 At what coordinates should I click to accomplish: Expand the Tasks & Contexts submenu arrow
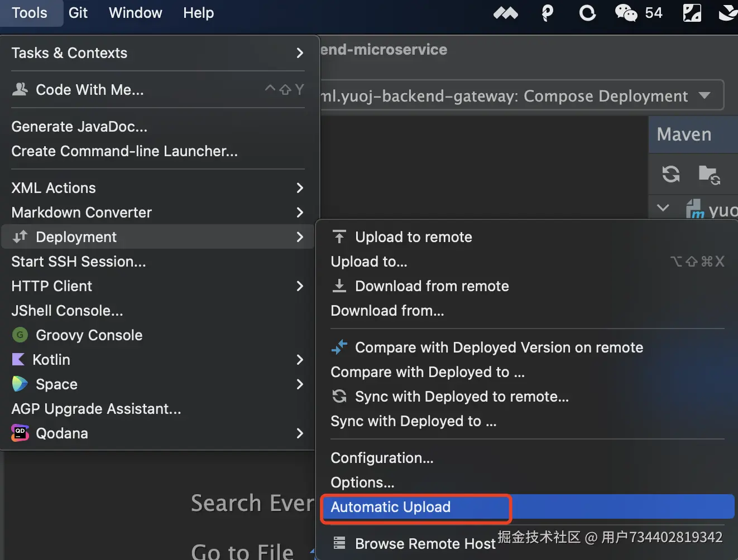click(300, 53)
